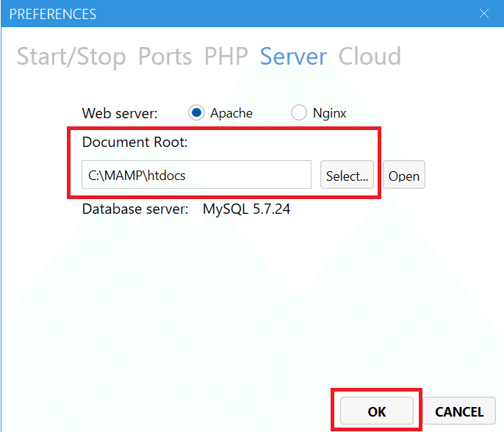
Task: Open the Cloud tab
Action: coord(370,57)
